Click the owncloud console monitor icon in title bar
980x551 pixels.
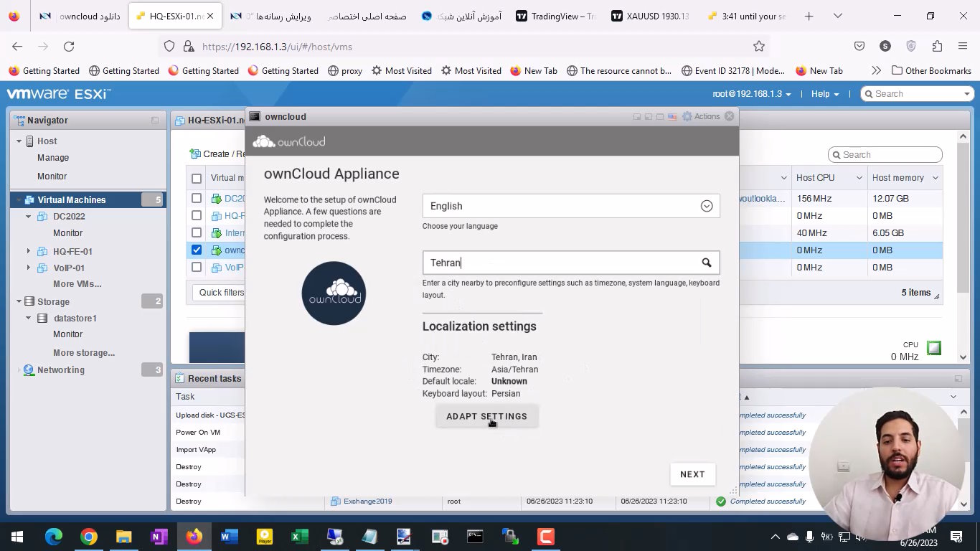(255, 116)
